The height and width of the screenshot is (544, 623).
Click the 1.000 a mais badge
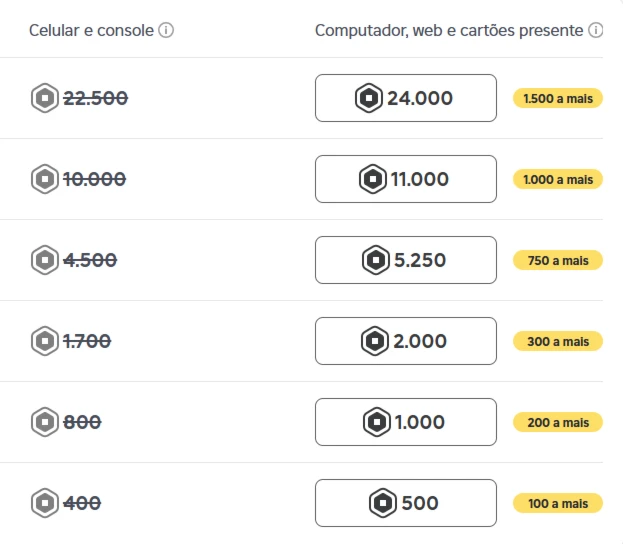(558, 179)
